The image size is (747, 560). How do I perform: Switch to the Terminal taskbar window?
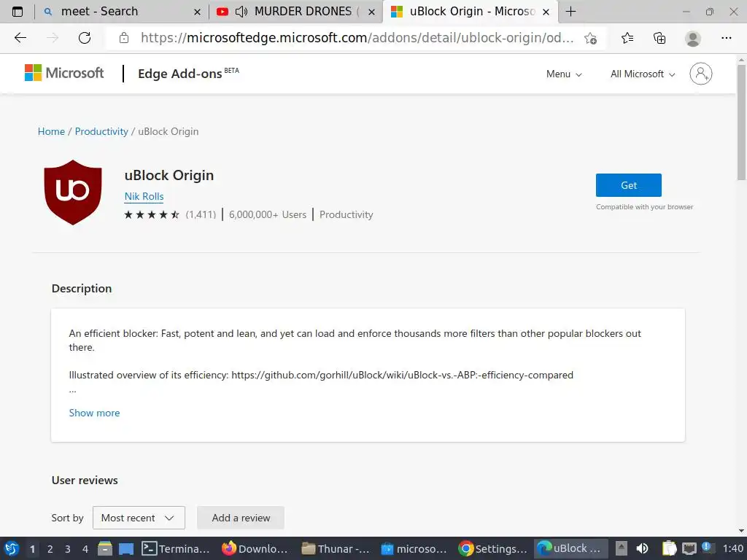tap(177, 548)
